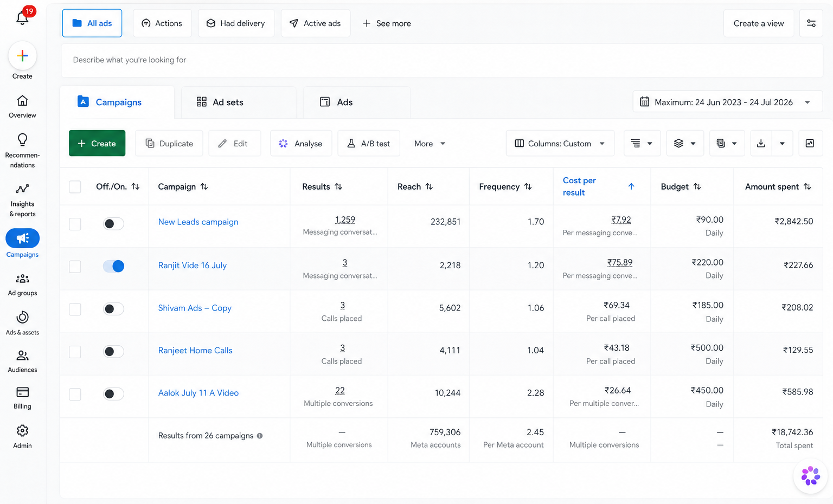The image size is (833, 504).
Task: Expand the export options arrow
Action: click(x=782, y=144)
